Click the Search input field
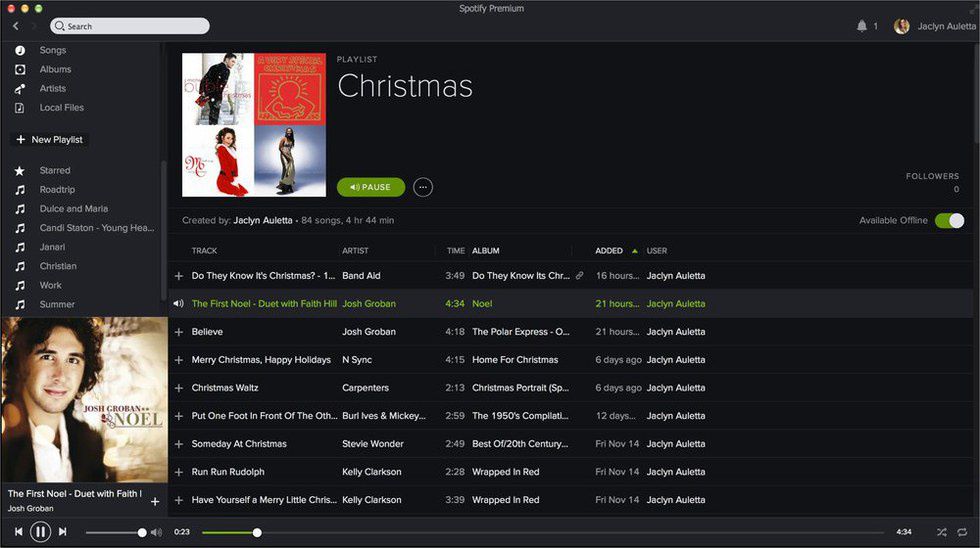 (x=130, y=26)
